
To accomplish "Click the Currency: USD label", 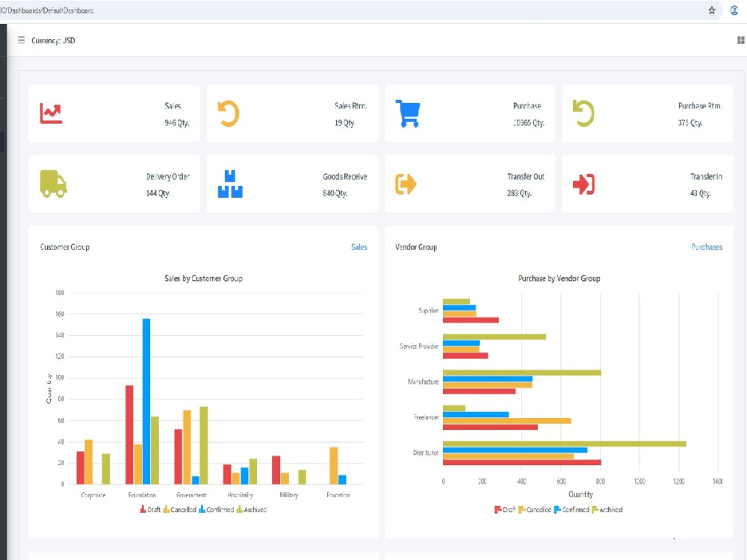I will pos(53,40).
